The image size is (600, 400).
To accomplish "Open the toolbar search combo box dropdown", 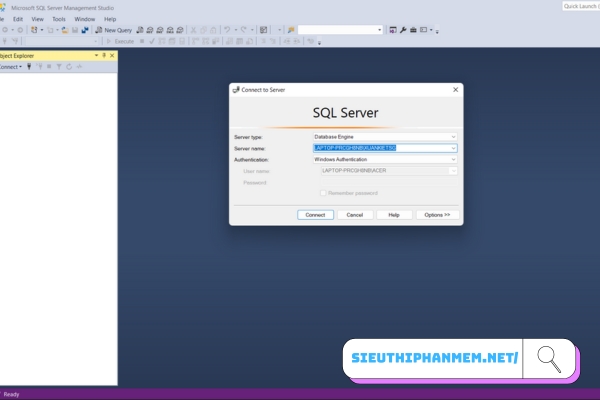I will click(380, 30).
